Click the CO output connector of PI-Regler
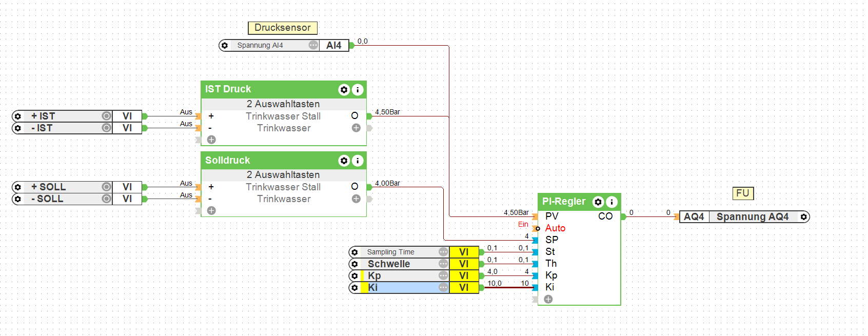This screenshot has width=868, height=336. (623, 216)
